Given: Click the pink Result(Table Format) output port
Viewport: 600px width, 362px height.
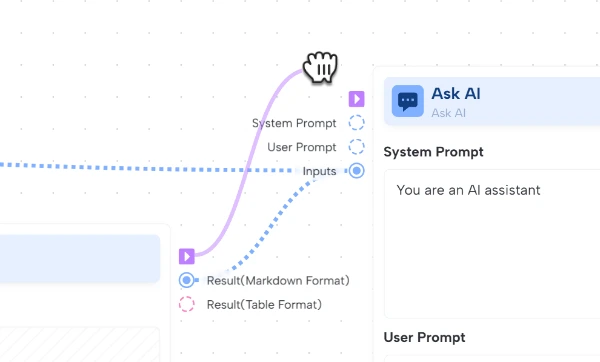Looking at the screenshot, I should 187,304.
